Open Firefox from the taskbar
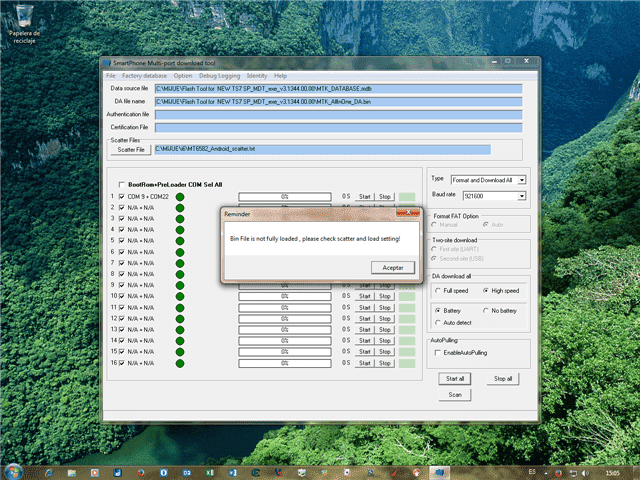640x480 pixels. point(141,473)
